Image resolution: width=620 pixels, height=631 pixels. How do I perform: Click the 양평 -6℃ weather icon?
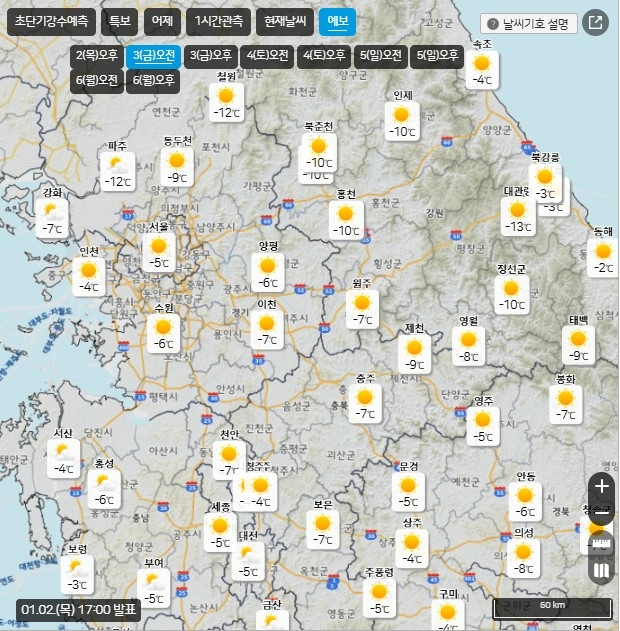(268, 272)
